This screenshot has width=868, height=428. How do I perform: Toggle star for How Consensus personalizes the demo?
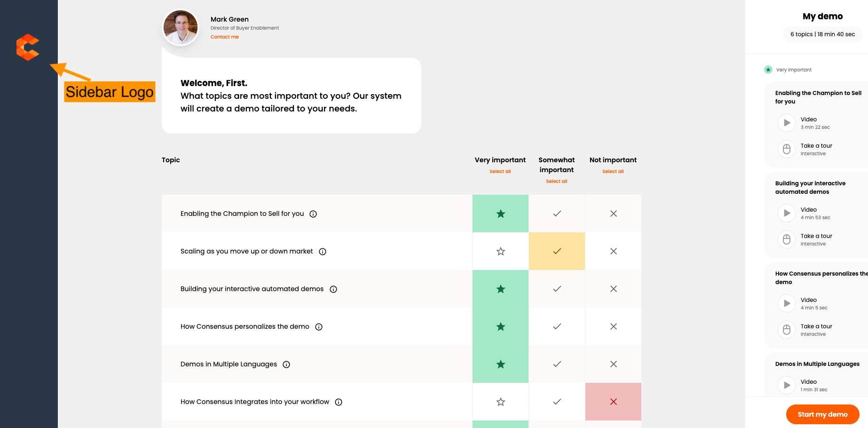click(x=500, y=326)
